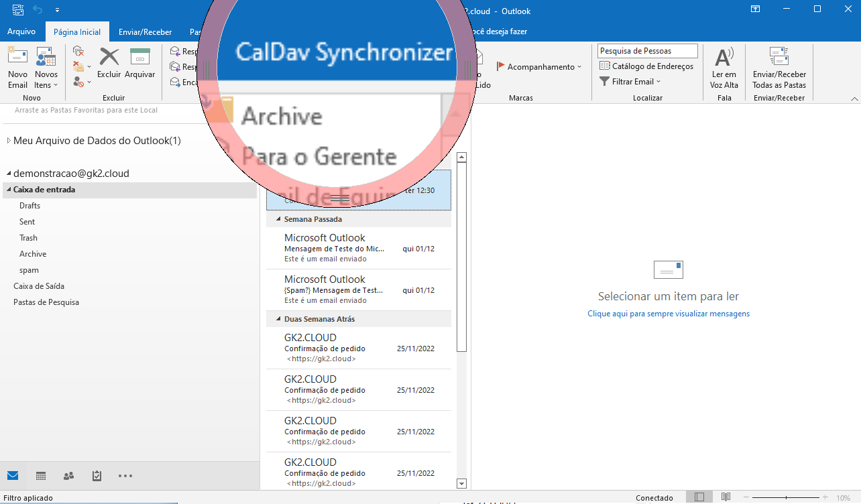Open the Trash folder
861x504 pixels.
28,238
